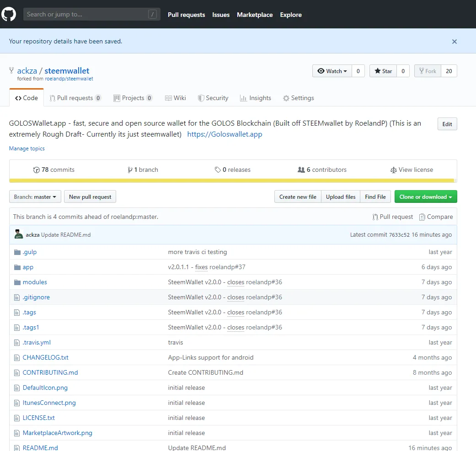This screenshot has width=476, height=451.
Task: Click the app folder icon
Action: (17, 267)
